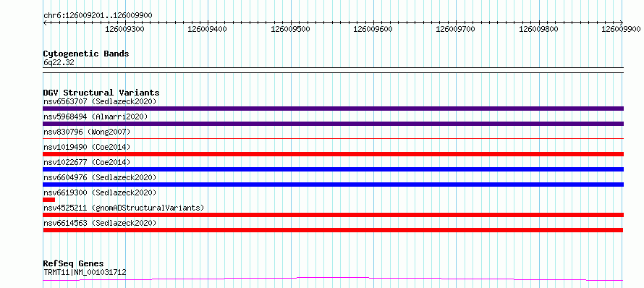The height and width of the screenshot is (288, 644).
Task: Select the blue bar under nsv1022677
Action: pyautogui.click(x=333, y=169)
